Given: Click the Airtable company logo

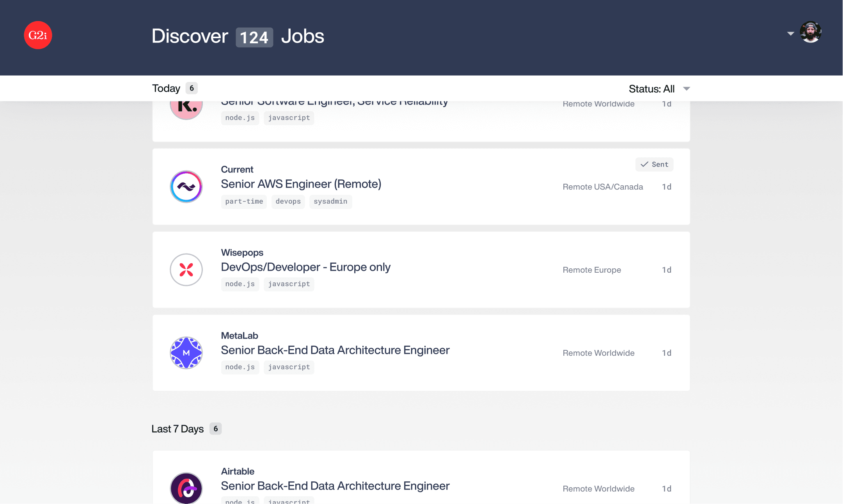Looking at the screenshot, I should 186,488.
